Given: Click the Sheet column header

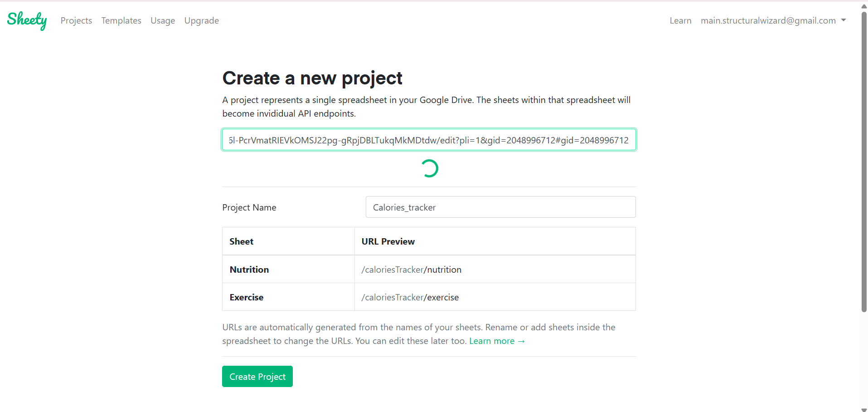Looking at the screenshot, I should click(x=288, y=241).
